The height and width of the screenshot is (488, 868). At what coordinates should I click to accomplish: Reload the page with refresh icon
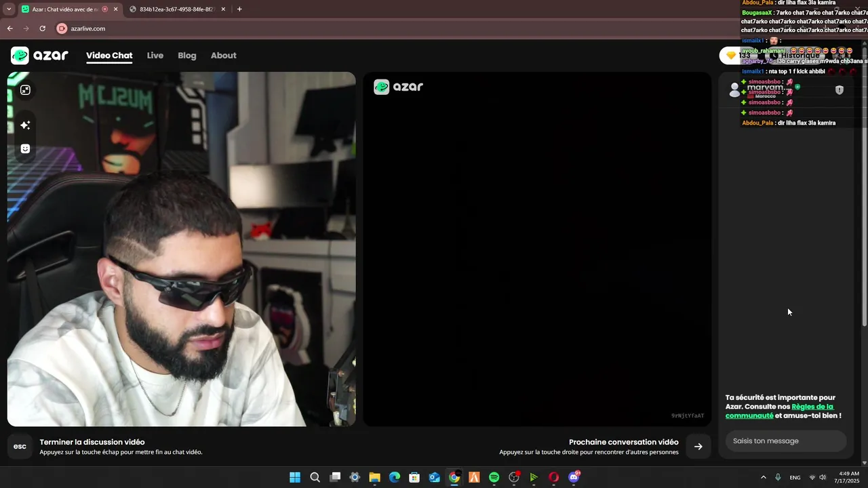click(42, 28)
